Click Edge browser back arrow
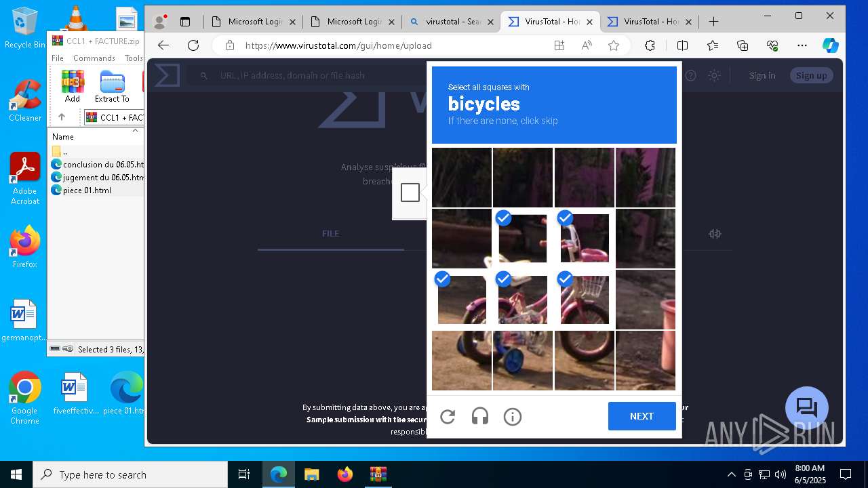Viewport: 868px width, 488px height. coord(163,45)
